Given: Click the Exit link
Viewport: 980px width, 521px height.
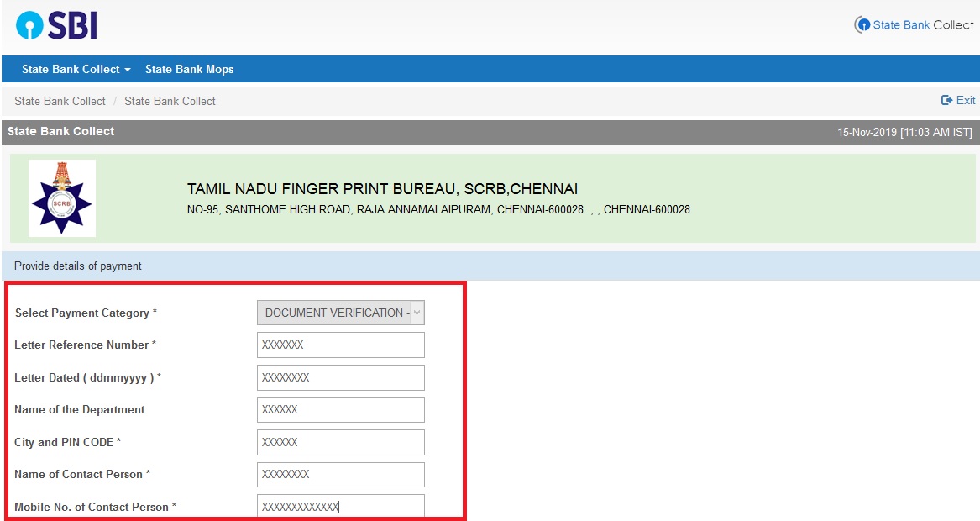Looking at the screenshot, I should coord(958,100).
